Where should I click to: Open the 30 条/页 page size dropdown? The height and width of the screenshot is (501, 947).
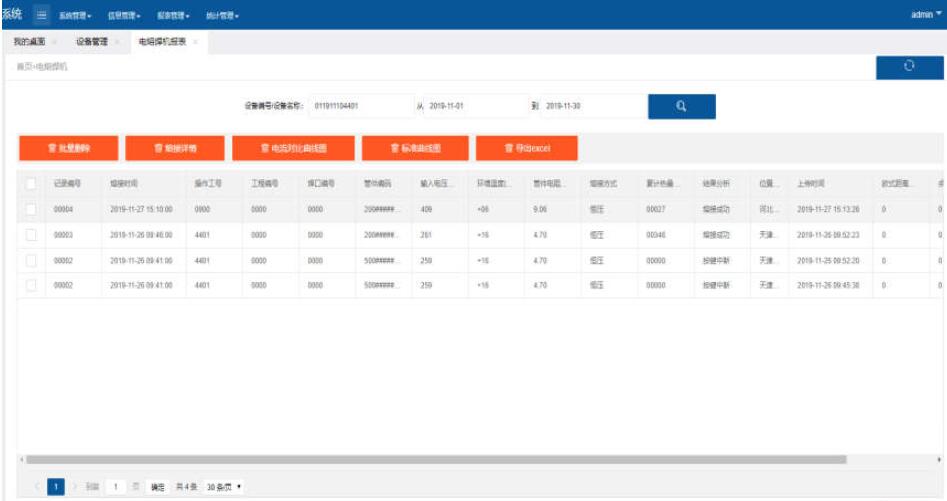[x=224, y=487]
